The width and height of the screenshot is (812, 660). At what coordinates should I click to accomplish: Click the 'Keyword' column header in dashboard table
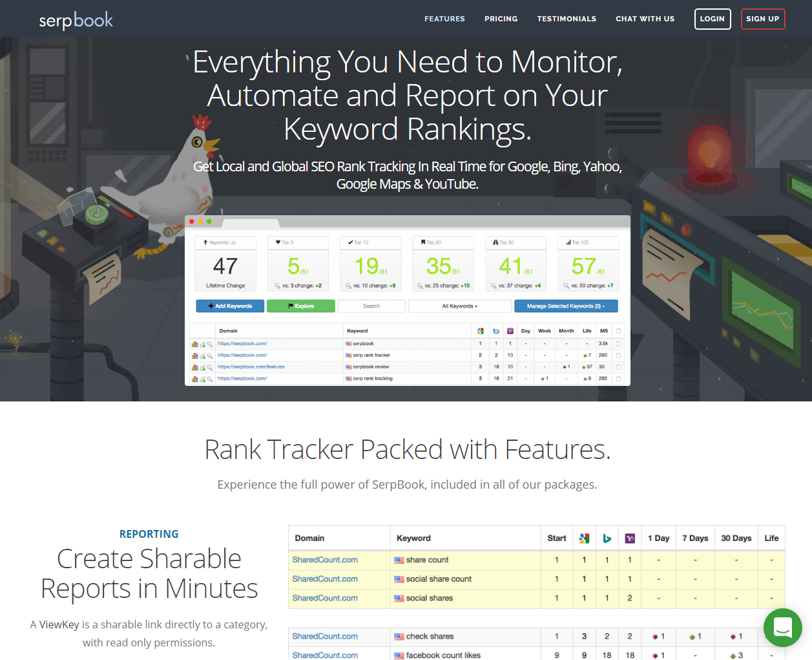[357, 331]
